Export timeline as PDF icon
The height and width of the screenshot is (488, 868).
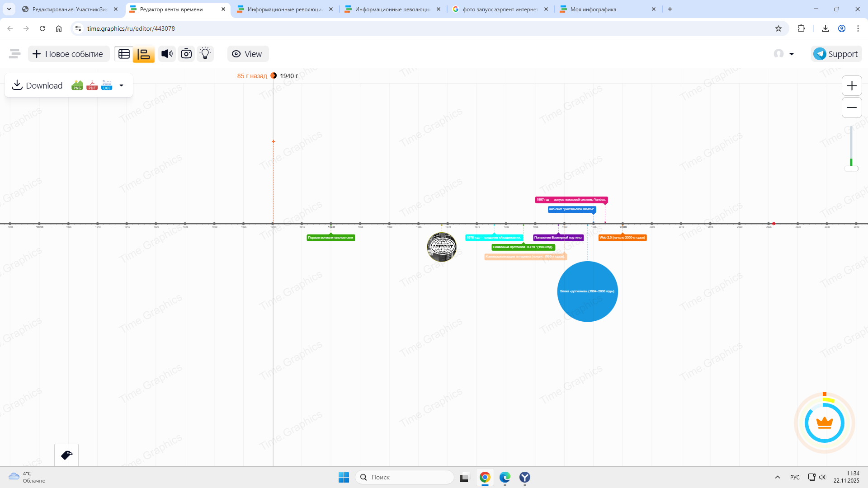[92, 85]
